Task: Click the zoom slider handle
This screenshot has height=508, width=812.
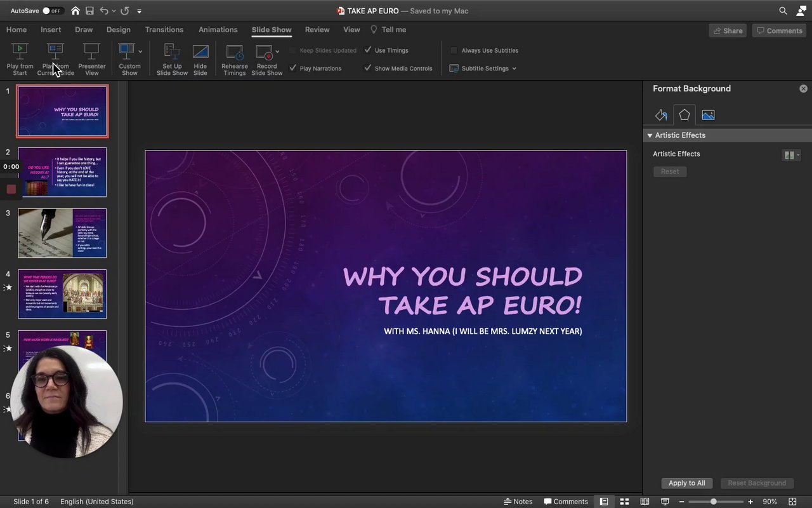Action: point(714,502)
